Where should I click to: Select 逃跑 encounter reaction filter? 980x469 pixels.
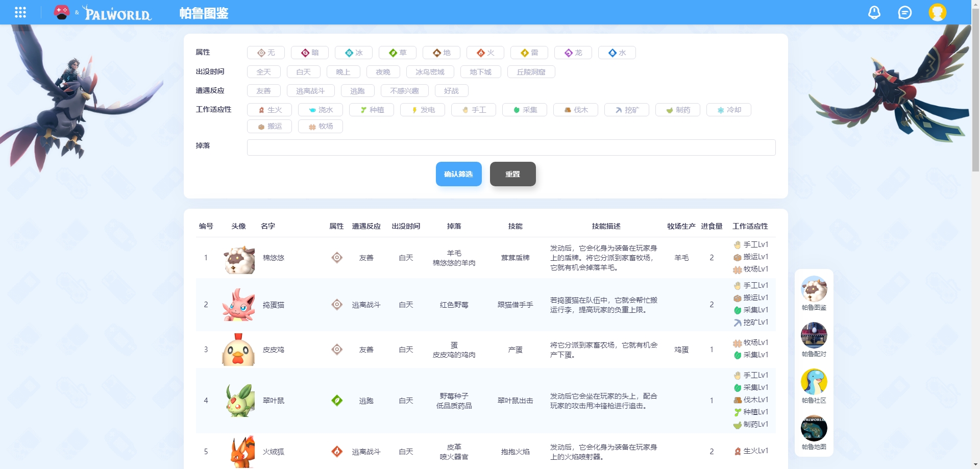click(x=358, y=91)
